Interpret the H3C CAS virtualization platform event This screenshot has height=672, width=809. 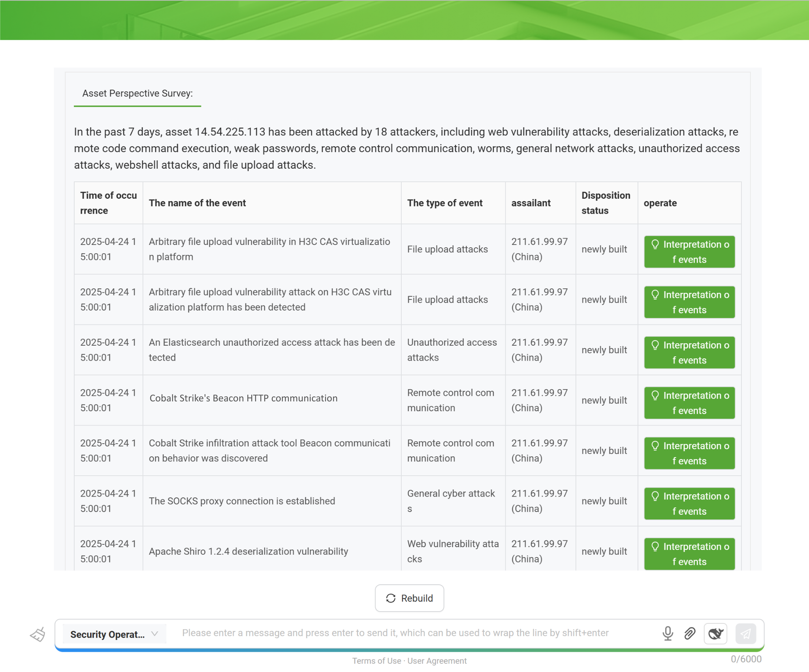tap(689, 252)
